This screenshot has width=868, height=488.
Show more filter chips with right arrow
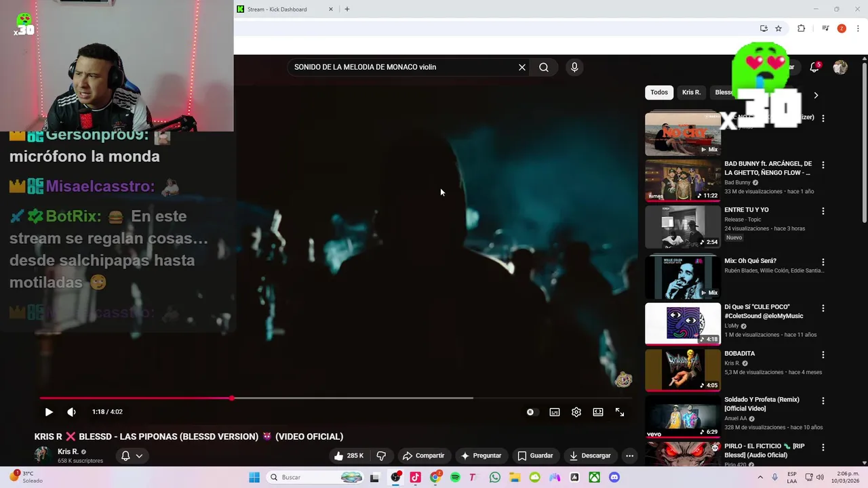(x=816, y=95)
